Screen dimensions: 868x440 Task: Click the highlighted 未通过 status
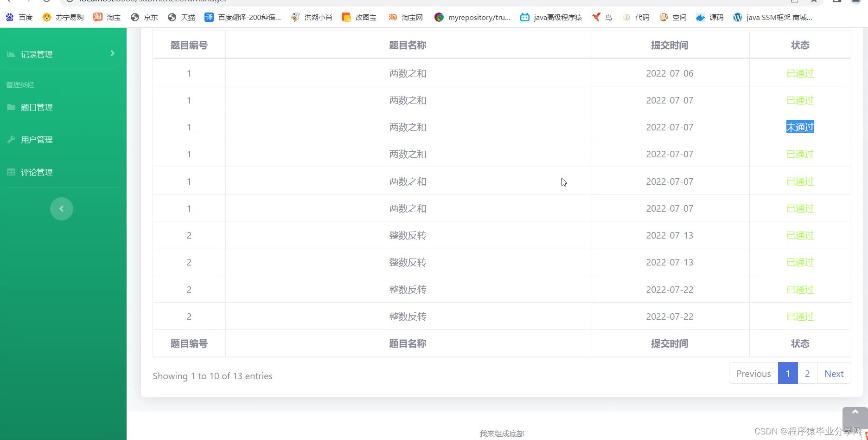(800, 127)
